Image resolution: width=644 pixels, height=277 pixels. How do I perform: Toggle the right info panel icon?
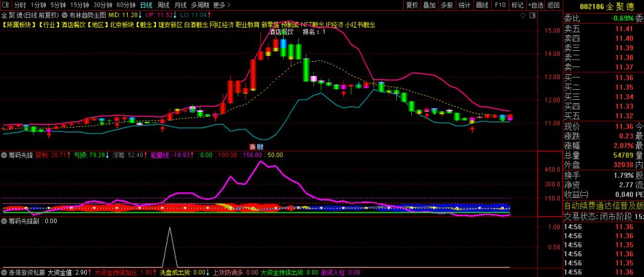(533, 15)
